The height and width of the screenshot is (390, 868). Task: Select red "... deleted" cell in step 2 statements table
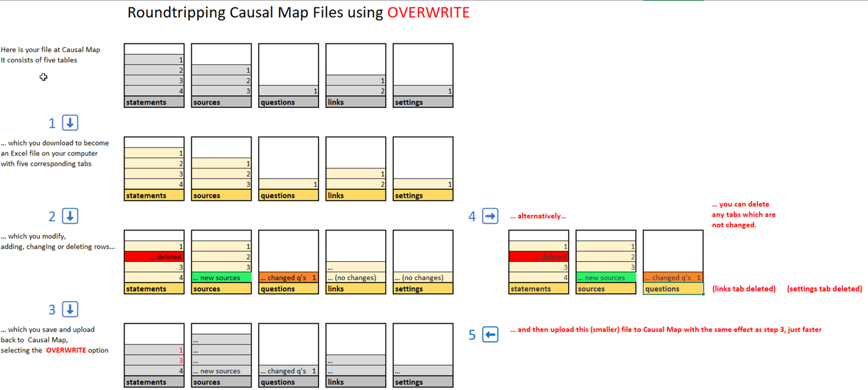[154, 257]
